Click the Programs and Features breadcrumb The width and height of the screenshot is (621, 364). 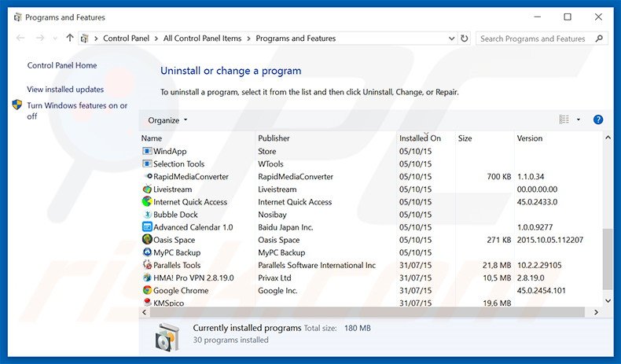[296, 39]
